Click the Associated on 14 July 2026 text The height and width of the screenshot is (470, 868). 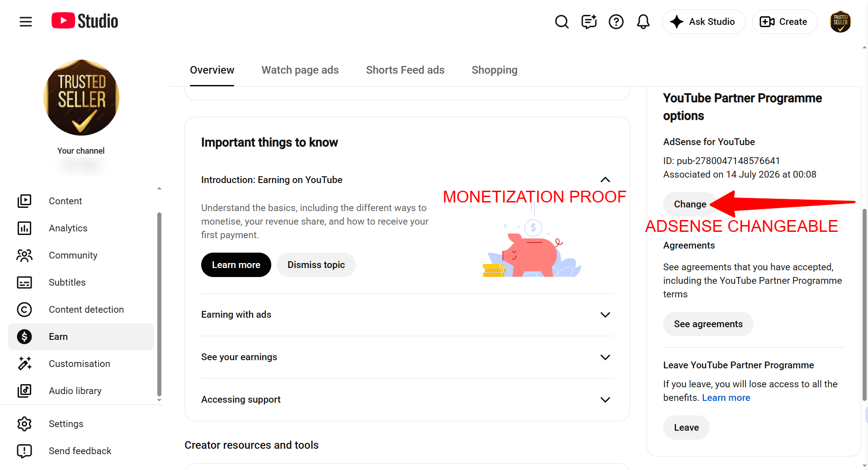coord(740,174)
